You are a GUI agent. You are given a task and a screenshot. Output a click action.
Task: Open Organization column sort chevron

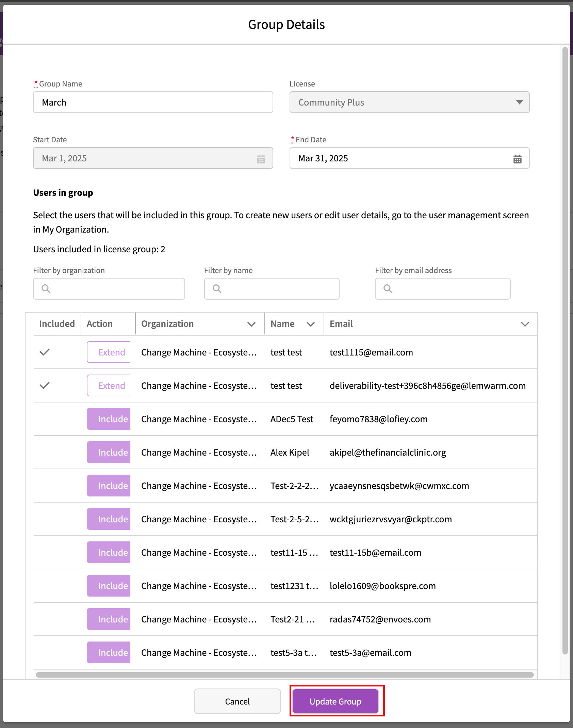click(x=251, y=324)
